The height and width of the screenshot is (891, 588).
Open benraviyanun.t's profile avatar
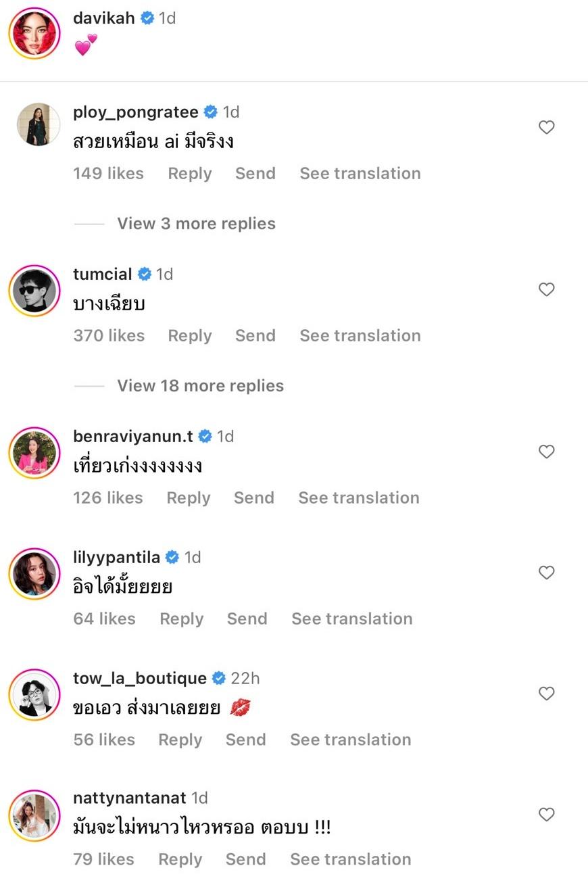34,453
